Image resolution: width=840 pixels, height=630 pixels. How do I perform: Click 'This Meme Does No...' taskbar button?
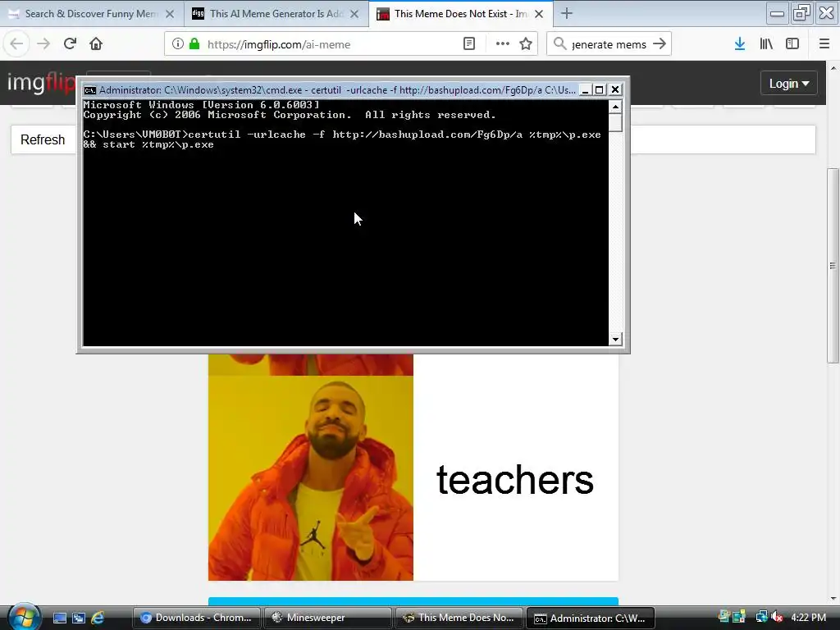[459, 618]
